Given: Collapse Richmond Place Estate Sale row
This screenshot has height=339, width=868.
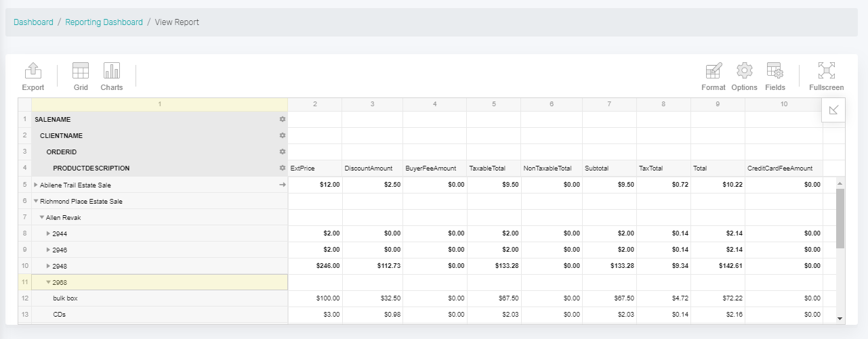Looking at the screenshot, I should tap(36, 201).
